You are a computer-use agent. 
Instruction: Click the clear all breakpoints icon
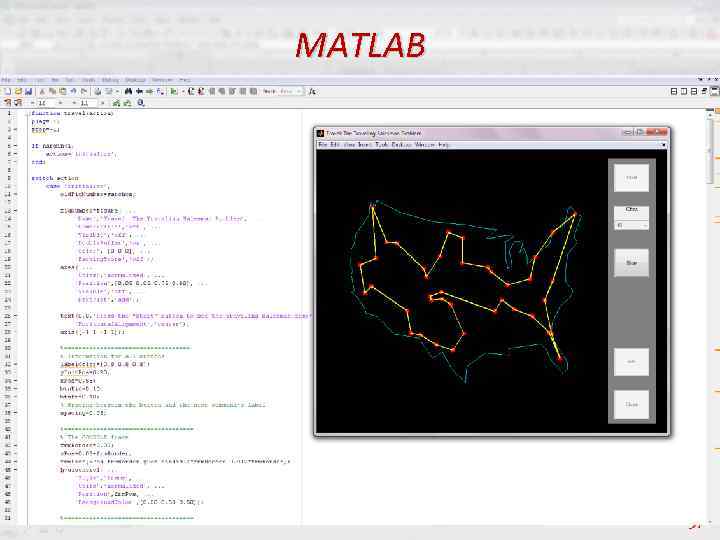point(201,91)
